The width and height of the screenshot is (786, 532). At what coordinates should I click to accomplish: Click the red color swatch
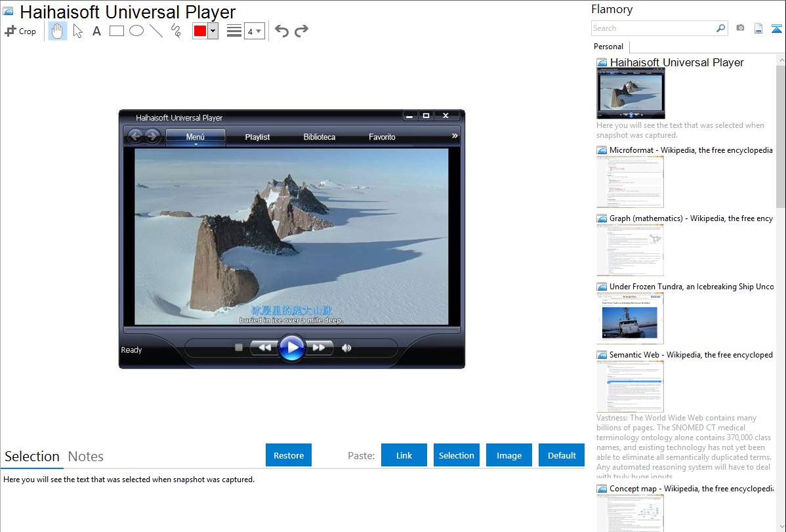tap(200, 31)
